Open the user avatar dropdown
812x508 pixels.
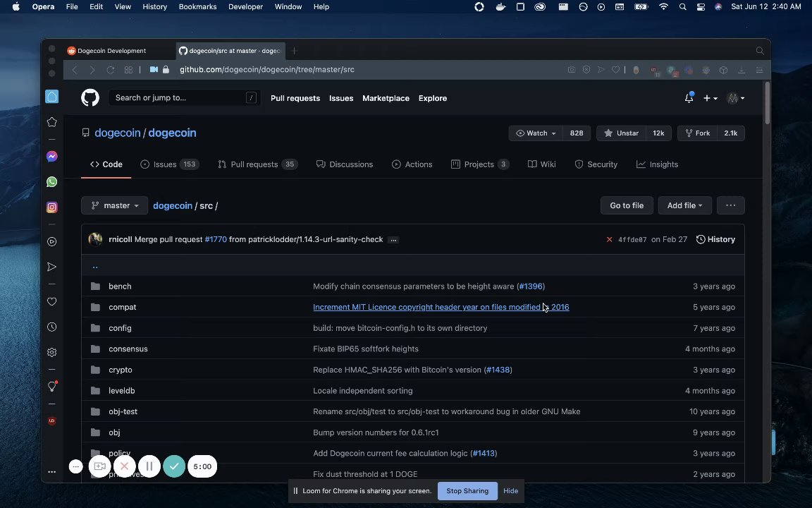coord(736,98)
